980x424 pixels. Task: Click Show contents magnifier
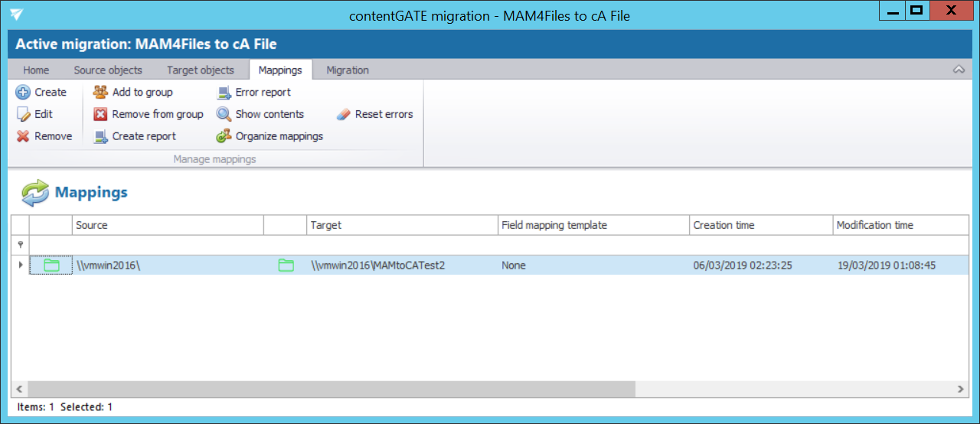tap(224, 115)
